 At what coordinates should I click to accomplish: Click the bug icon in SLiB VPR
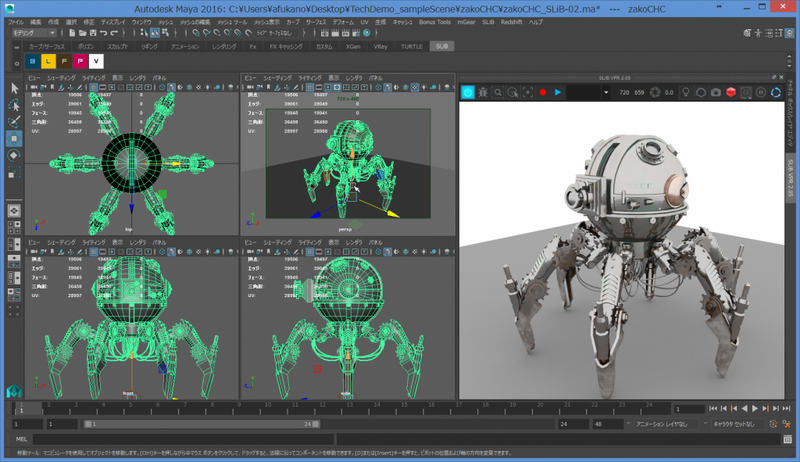tap(485, 93)
